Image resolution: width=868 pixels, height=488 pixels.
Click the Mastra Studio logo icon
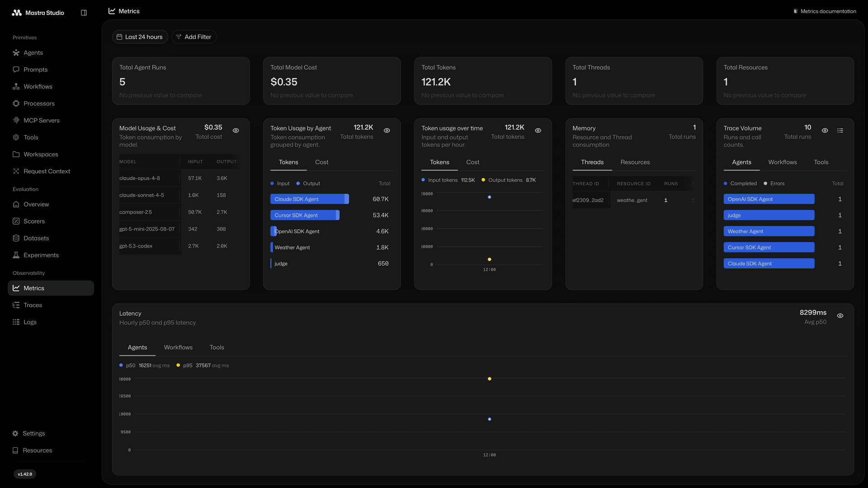tap(17, 13)
